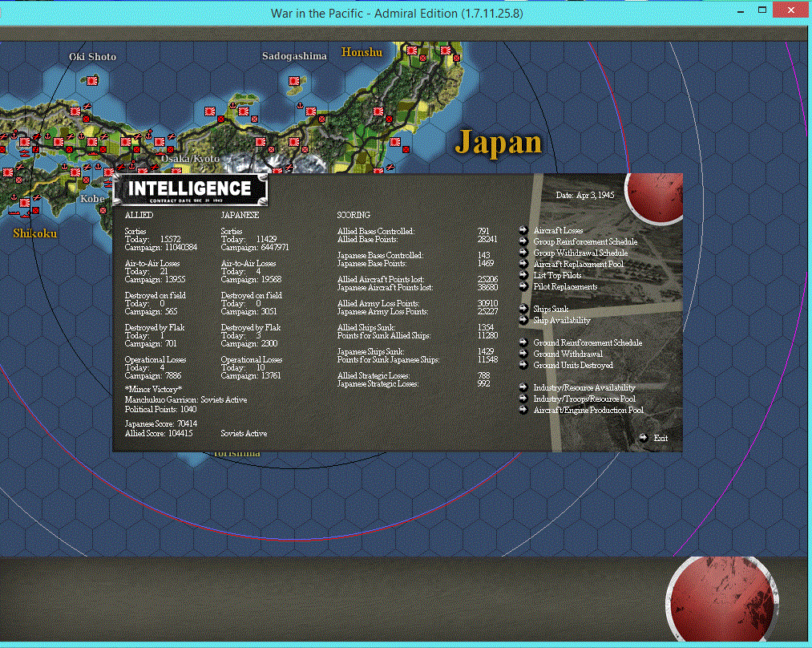
Task: Click the arrow icon beside Group Withdrawal Schedule
Action: pos(523,253)
